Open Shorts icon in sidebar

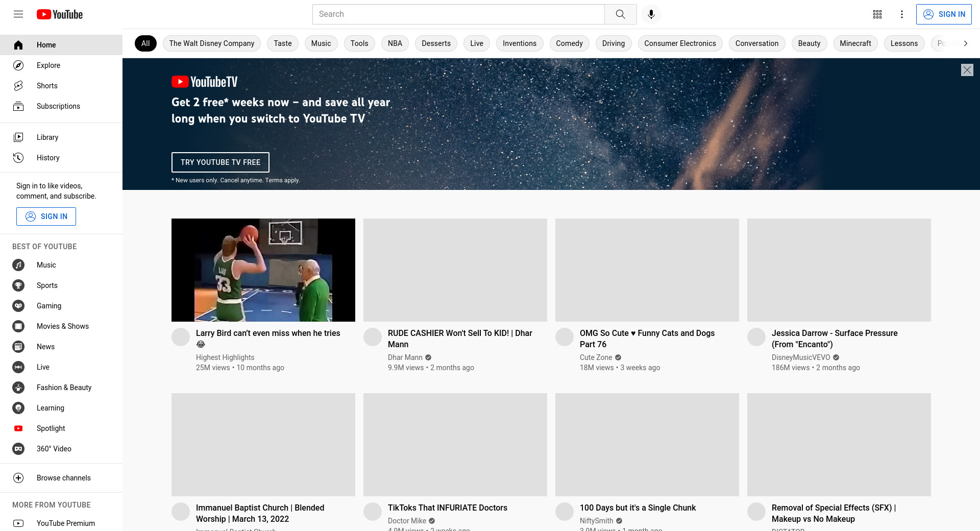point(18,86)
